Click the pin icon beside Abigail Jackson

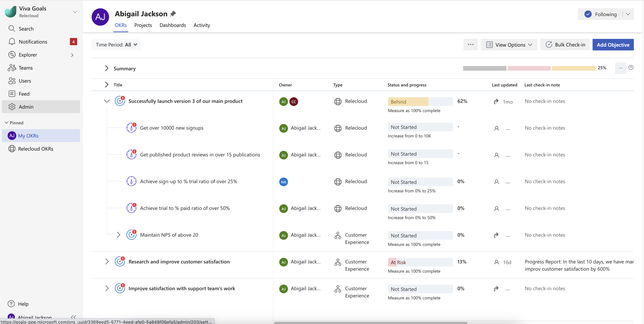pos(173,14)
